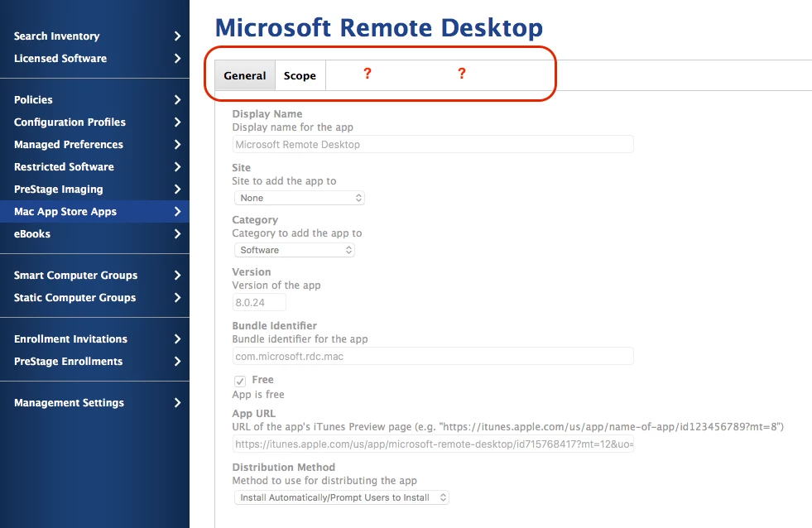Switch to the Scope tab
The height and width of the screenshot is (528, 812).
pos(300,75)
